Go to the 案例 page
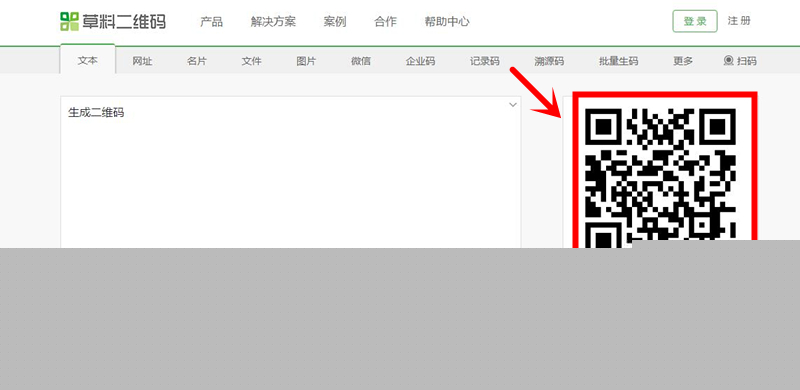Image resolution: width=800 pixels, height=390 pixels. tap(335, 21)
